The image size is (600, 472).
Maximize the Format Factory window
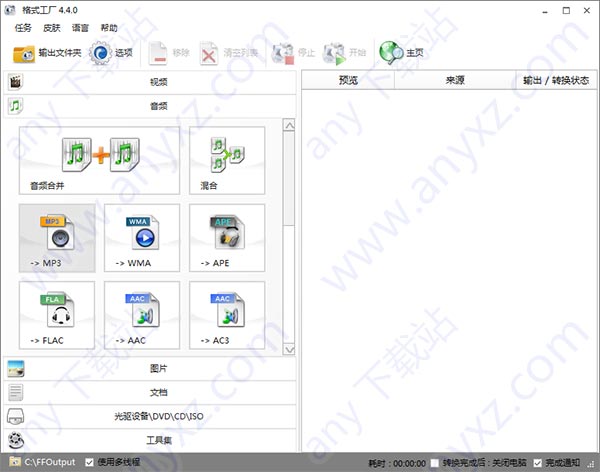(566, 11)
